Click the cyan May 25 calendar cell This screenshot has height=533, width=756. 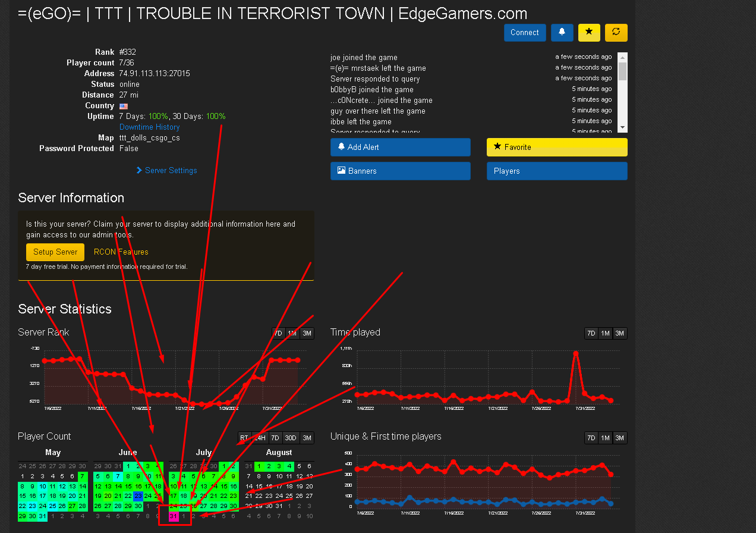click(x=52, y=506)
